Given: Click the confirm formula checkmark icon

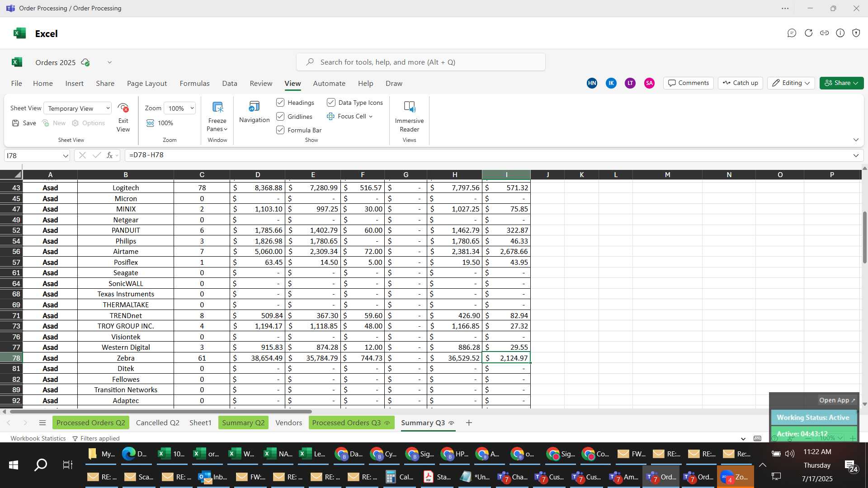Looking at the screenshot, I should pos(96,155).
